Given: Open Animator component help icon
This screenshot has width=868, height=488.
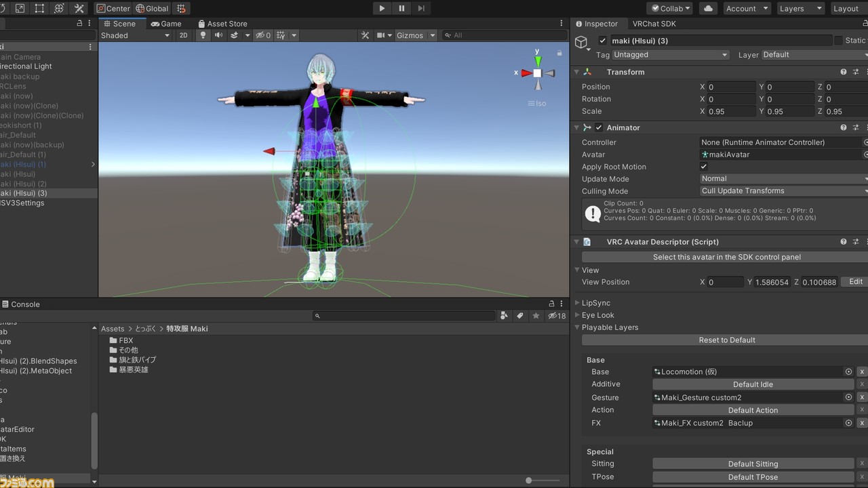Looking at the screenshot, I should point(844,127).
